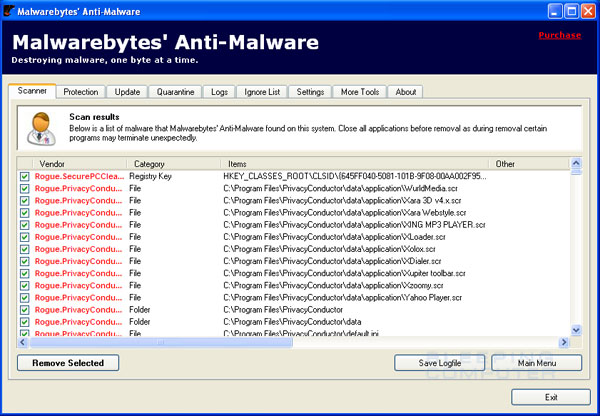
Task: Select the Rogue.SecurePCClea... vendor entry
Action: tap(80, 176)
